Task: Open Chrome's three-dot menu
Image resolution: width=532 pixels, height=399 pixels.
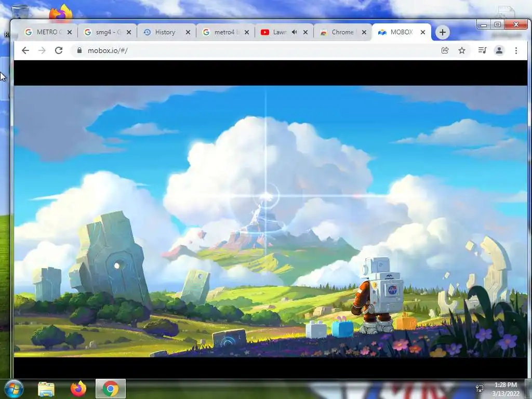Action: (516, 50)
